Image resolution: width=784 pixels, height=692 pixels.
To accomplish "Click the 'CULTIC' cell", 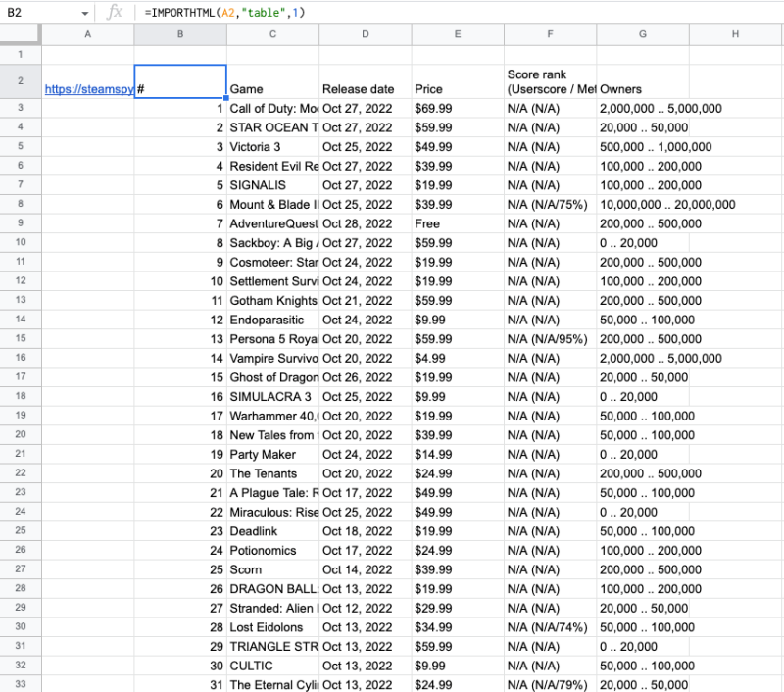I will [272, 666].
